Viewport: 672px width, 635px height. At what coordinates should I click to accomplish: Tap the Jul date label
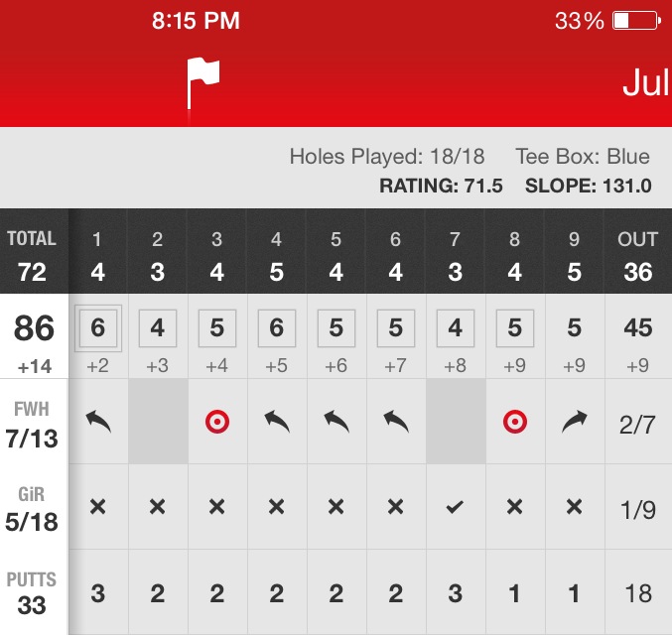tap(645, 83)
